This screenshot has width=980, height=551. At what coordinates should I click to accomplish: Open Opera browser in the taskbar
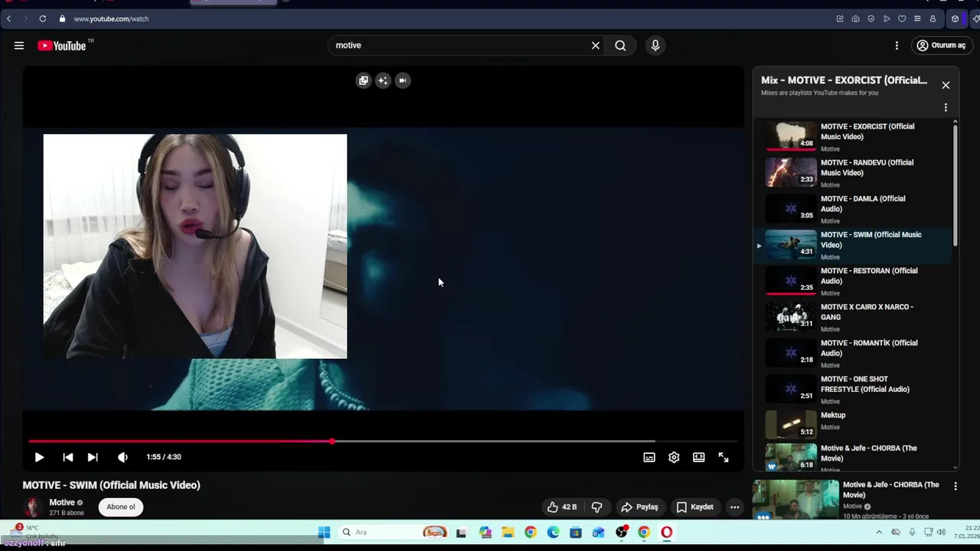click(667, 533)
